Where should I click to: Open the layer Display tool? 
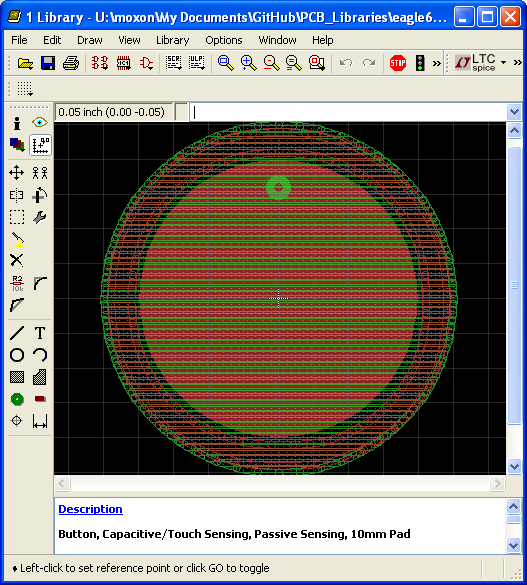[17, 145]
